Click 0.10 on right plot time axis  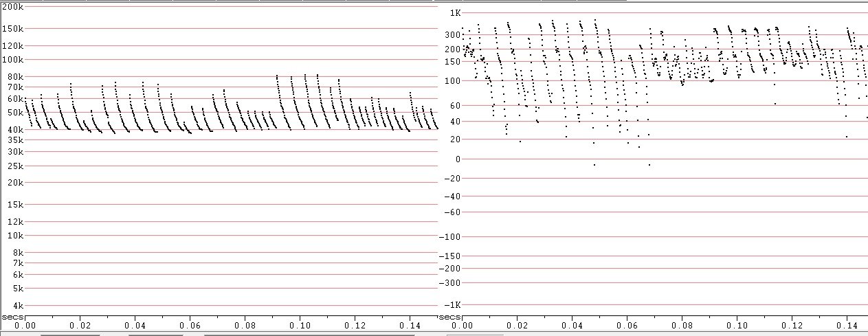click(x=737, y=326)
